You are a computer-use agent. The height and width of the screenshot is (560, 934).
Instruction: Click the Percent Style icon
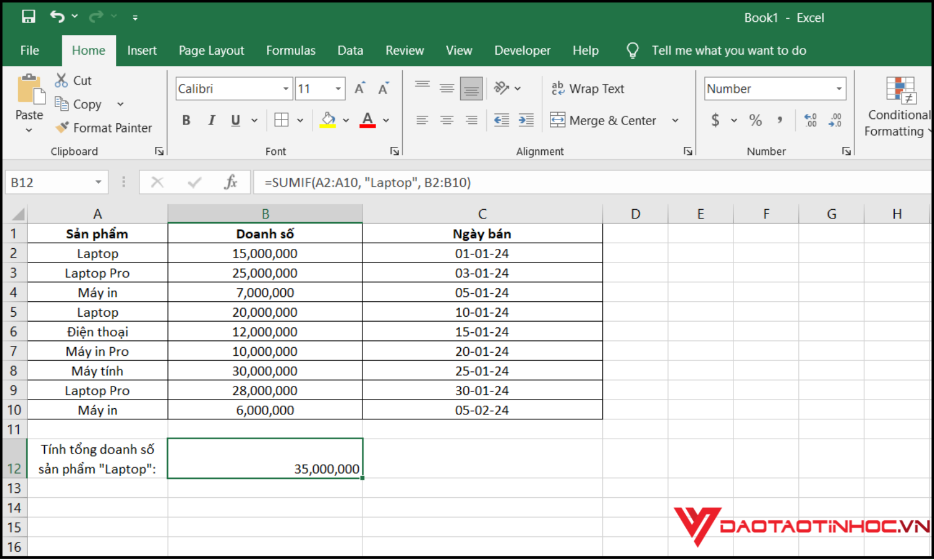click(755, 121)
